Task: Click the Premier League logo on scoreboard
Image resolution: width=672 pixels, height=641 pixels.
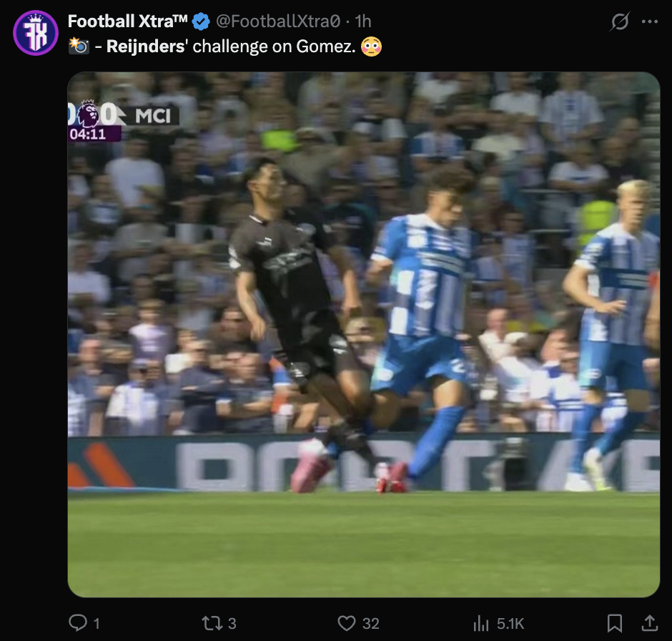Action: [88, 113]
